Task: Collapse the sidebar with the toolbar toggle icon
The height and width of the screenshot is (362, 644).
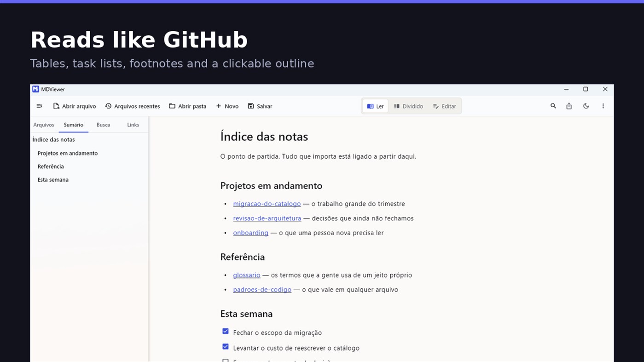Action: click(39, 106)
